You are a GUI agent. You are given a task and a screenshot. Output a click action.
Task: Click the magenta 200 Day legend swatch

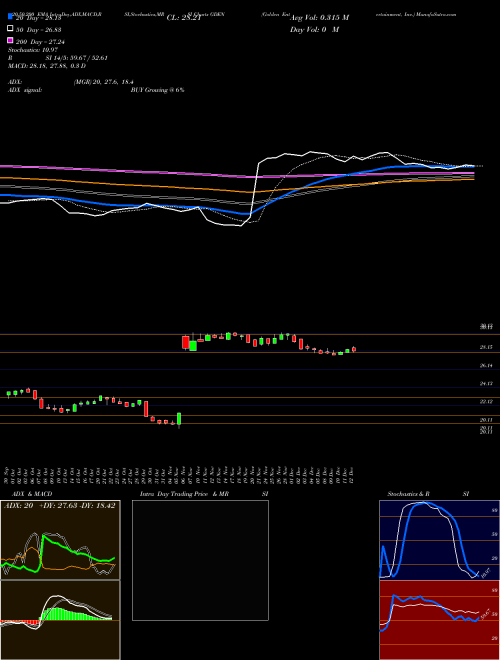point(10,40)
